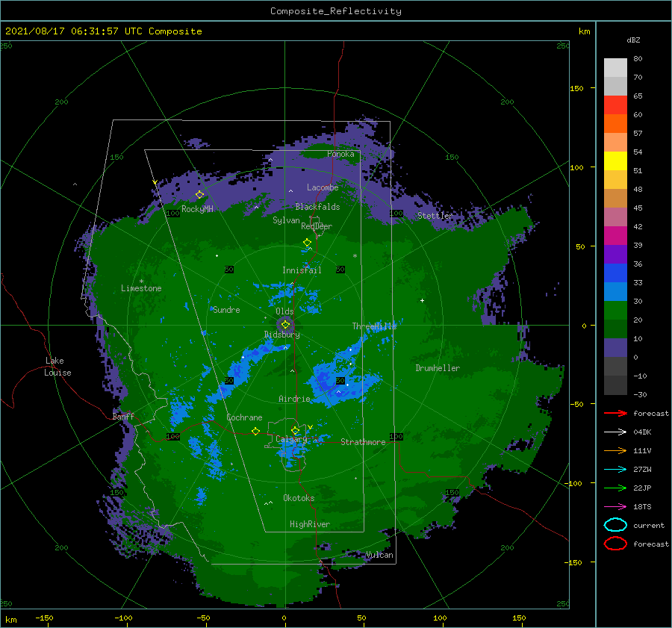Click the Cochrane town label

(x=244, y=417)
